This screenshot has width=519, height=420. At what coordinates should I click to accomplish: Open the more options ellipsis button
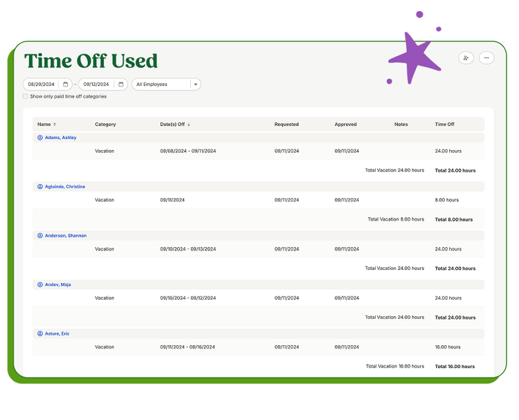(486, 58)
